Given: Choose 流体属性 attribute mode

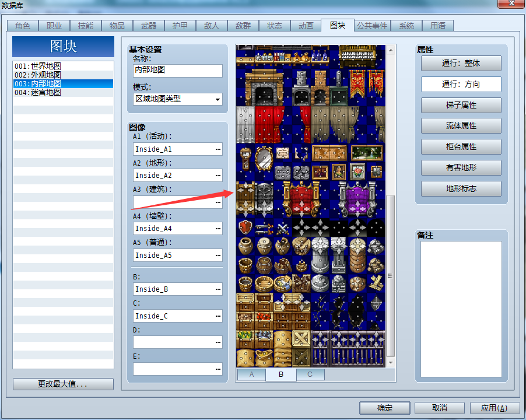Looking at the screenshot, I should (461, 126).
